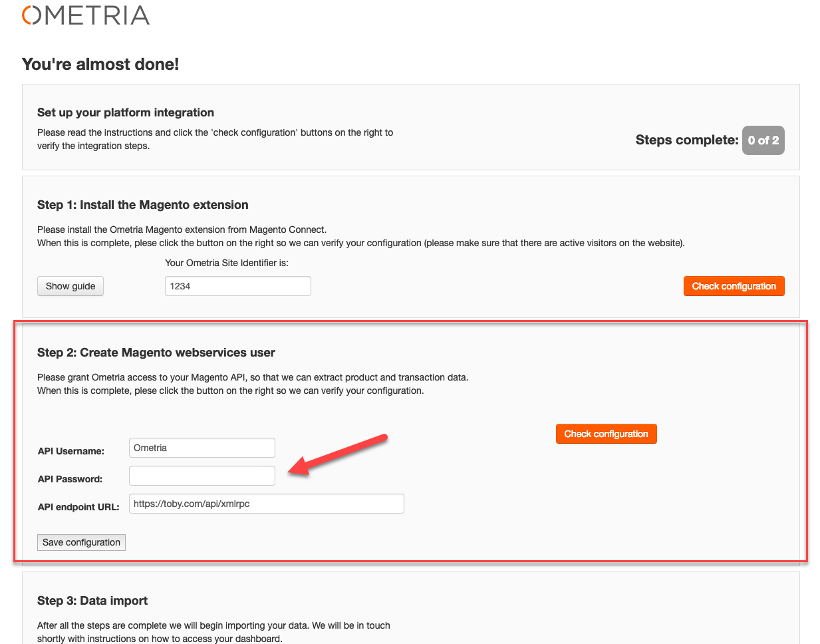820x644 pixels.
Task: Click the 'You're almost done!' heading
Action: pyautogui.click(x=100, y=65)
